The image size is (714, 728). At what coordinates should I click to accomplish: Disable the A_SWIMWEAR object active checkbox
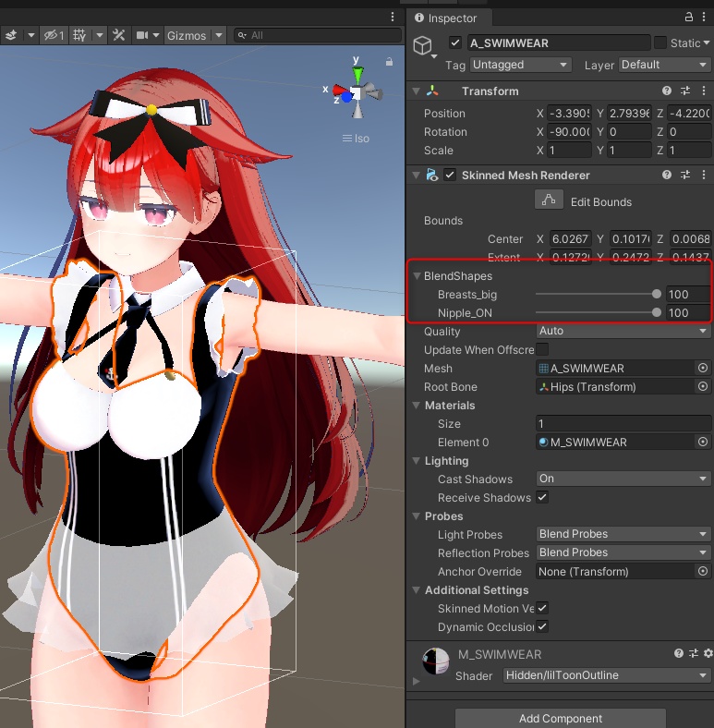pos(455,42)
